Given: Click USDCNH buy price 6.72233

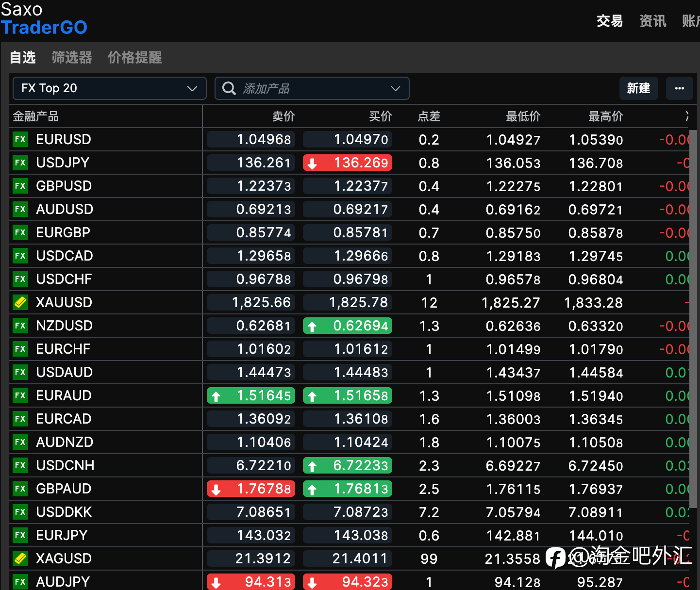Looking at the screenshot, I should click(x=348, y=465).
